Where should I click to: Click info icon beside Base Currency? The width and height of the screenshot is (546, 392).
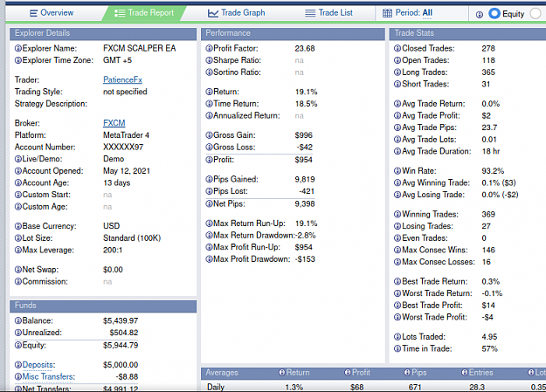coord(18,226)
